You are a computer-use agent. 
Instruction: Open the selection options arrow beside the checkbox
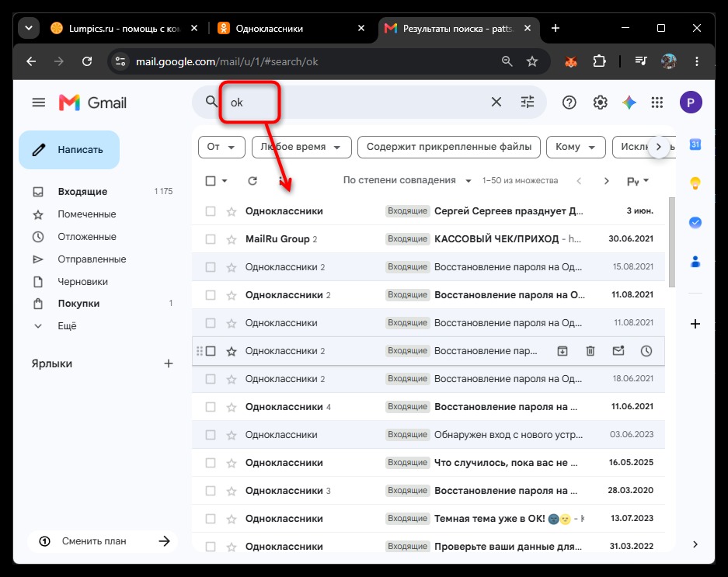(225, 181)
